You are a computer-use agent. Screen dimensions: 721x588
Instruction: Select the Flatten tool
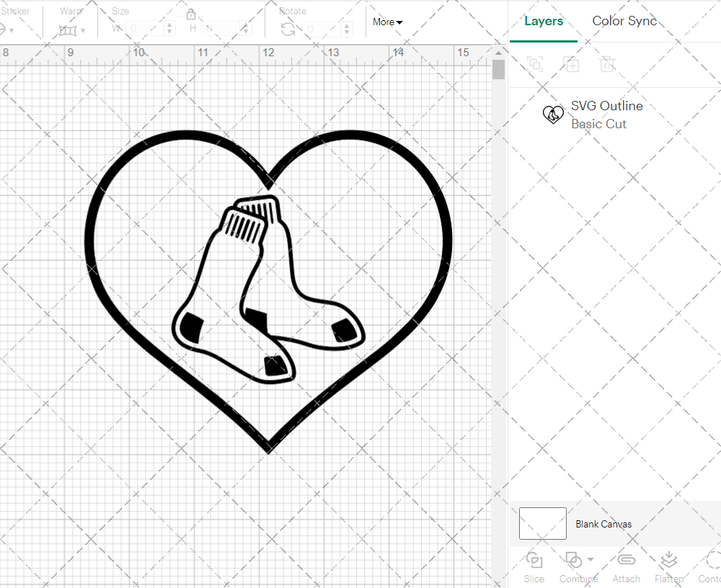coord(669,566)
